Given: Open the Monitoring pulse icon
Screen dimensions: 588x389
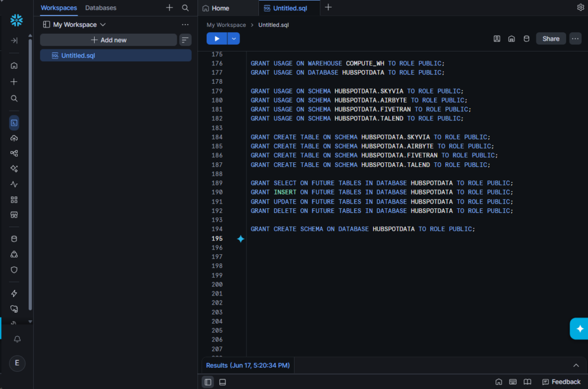Looking at the screenshot, I should pos(14,184).
